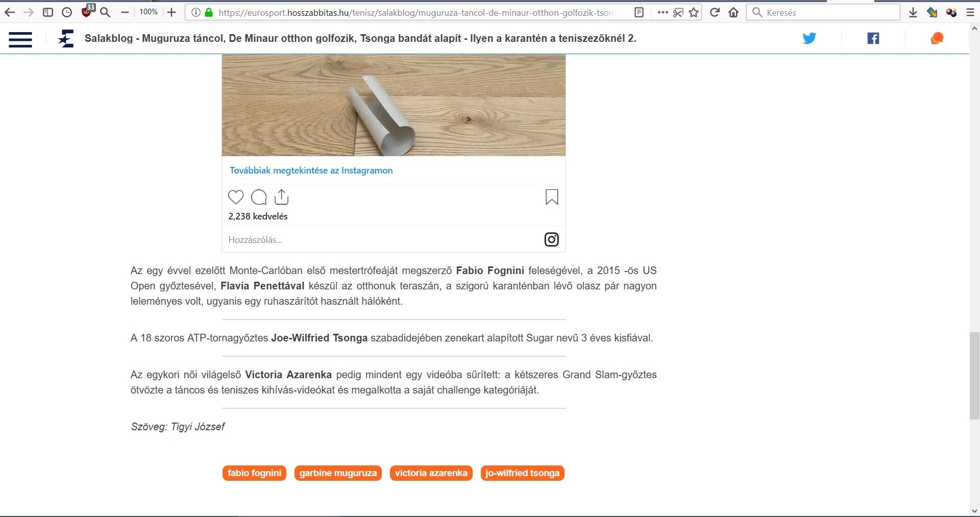Click the scrollbar down arrow

[x=974, y=511]
